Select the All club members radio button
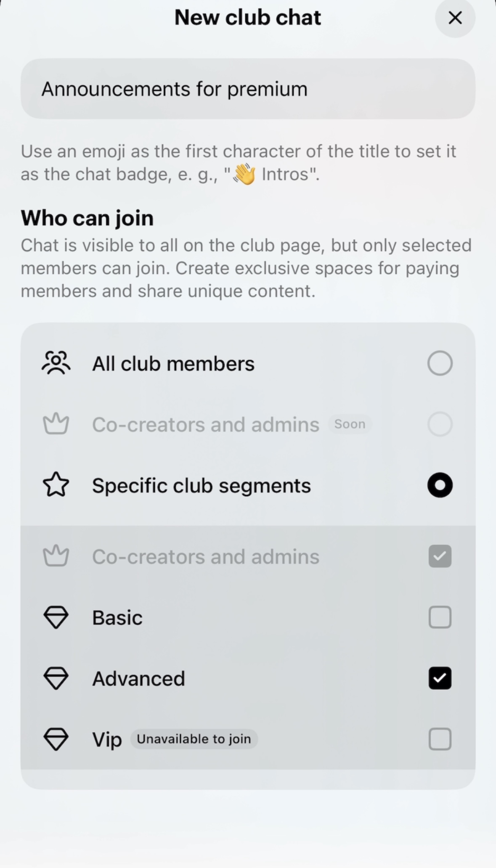 point(440,363)
